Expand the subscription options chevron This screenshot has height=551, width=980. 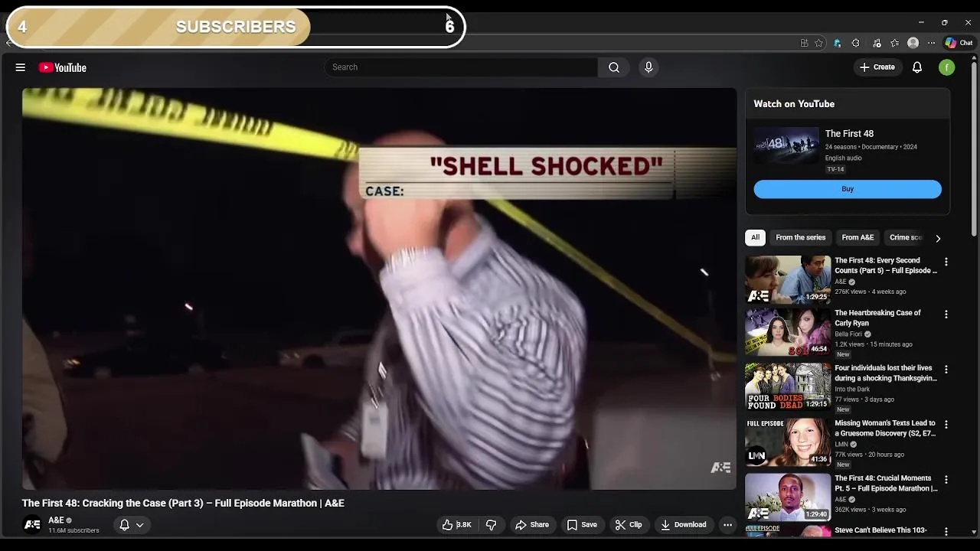click(140, 525)
